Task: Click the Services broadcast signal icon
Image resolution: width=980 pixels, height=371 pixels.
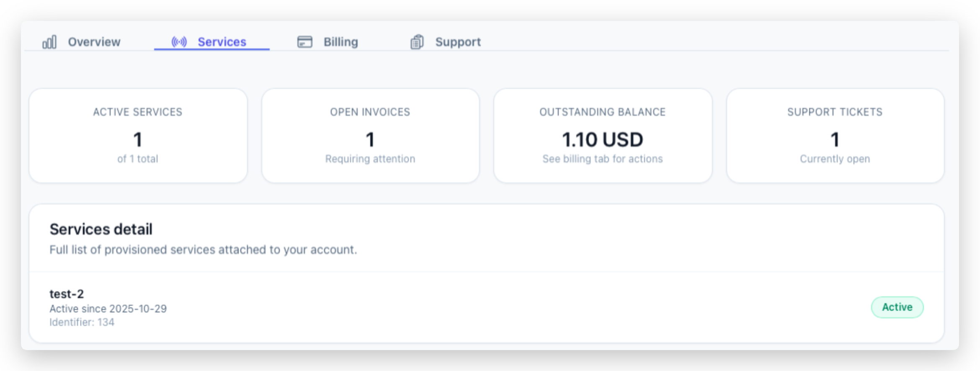Action: click(179, 42)
